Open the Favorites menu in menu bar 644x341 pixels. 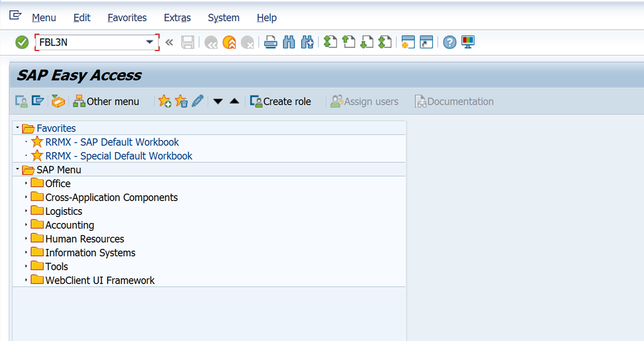[x=127, y=18]
